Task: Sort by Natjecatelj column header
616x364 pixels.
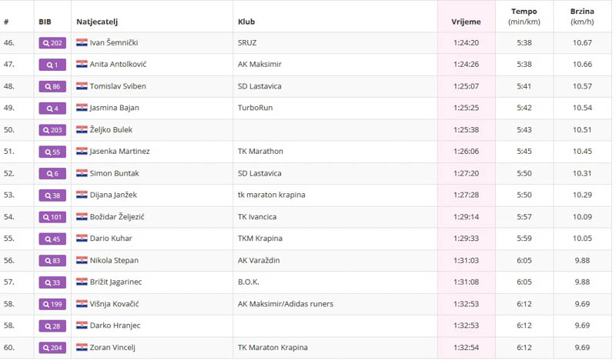Action: click(x=96, y=22)
